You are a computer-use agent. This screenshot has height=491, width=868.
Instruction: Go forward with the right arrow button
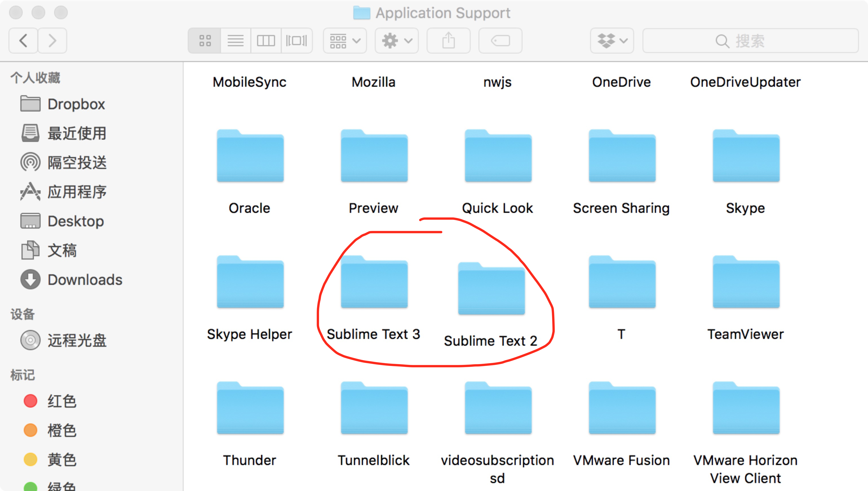coord(52,41)
